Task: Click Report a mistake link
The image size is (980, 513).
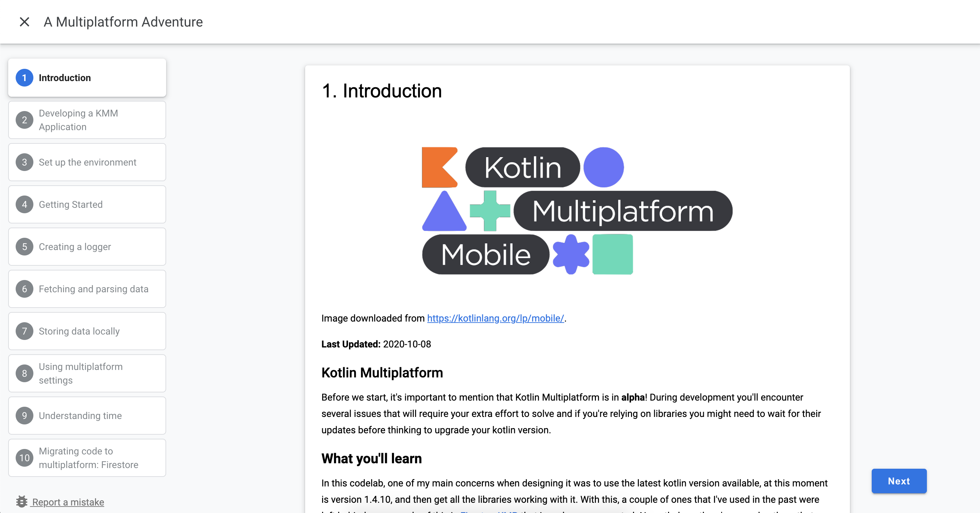Action: point(68,502)
